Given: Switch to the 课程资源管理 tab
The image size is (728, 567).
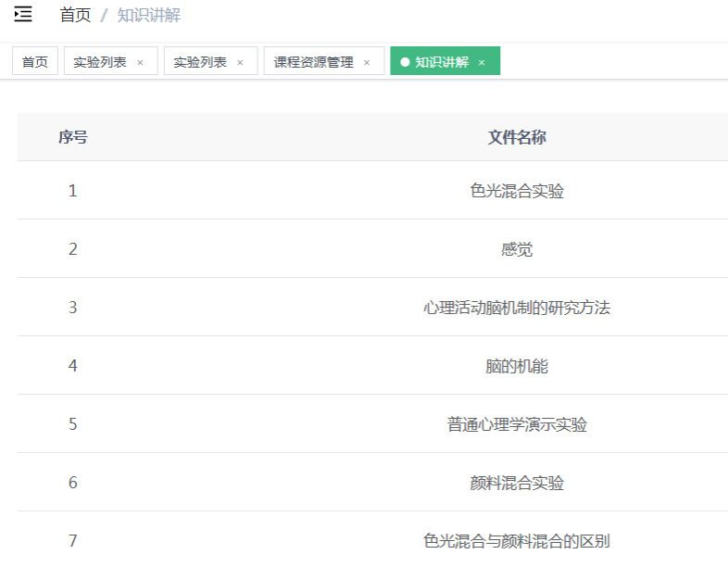Looking at the screenshot, I should click(314, 62).
